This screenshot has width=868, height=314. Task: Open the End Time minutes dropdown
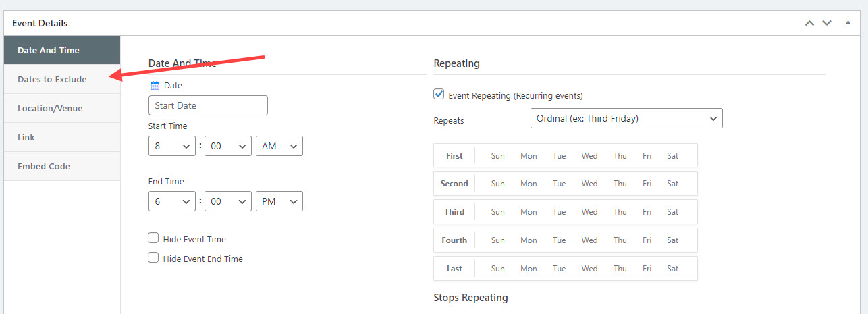tap(228, 202)
